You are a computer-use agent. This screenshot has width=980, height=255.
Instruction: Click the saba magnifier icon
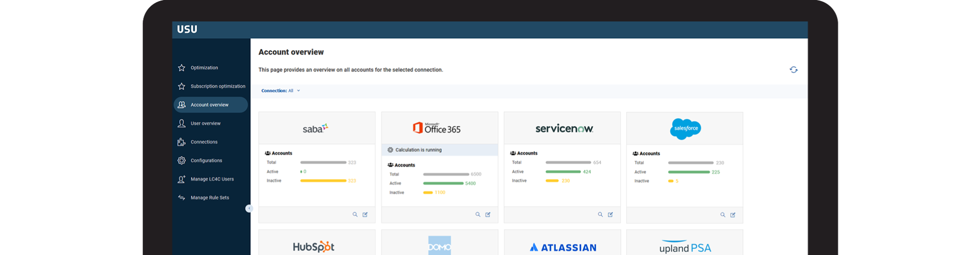(355, 215)
